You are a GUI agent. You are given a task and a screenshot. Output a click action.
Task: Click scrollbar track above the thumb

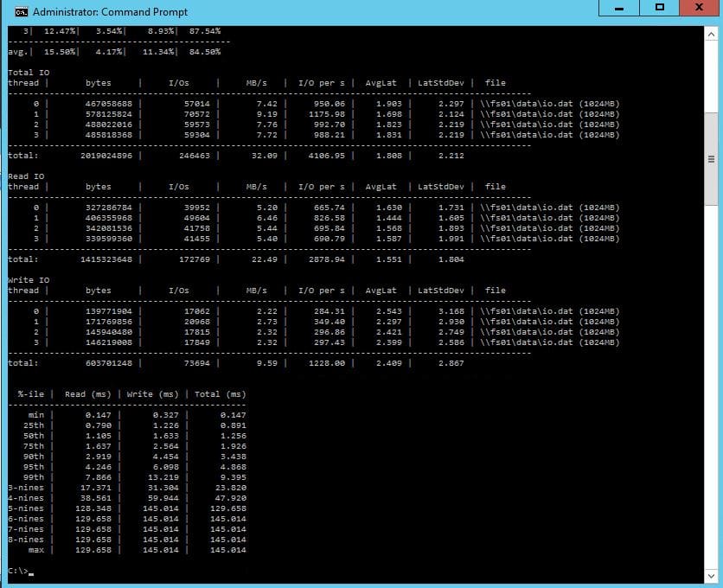point(712,78)
